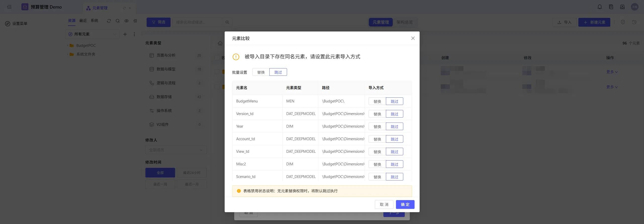Filter by 数据与模型 element type
The height and width of the screenshot is (224, 644).
[176, 69]
